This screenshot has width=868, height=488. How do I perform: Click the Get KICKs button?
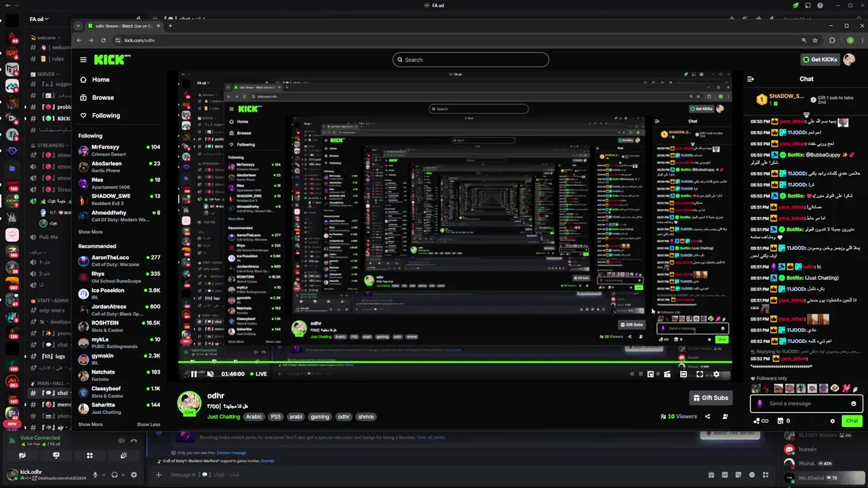[x=820, y=60]
